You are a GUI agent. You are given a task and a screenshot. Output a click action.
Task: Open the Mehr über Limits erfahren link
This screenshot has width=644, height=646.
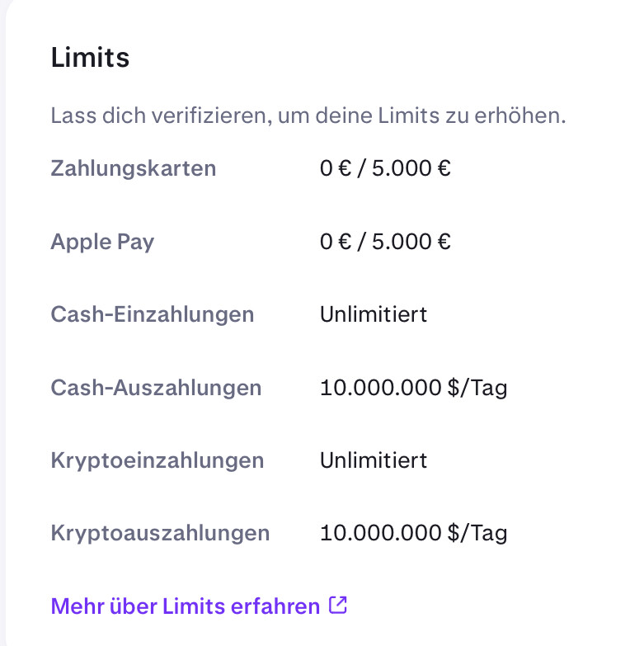coord(199,606)
